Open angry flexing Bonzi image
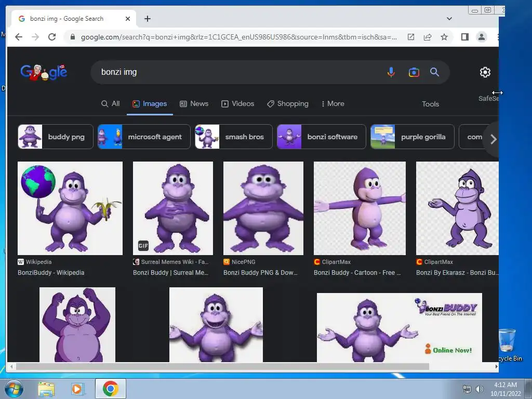532x399 pixels. click(77, 325)
